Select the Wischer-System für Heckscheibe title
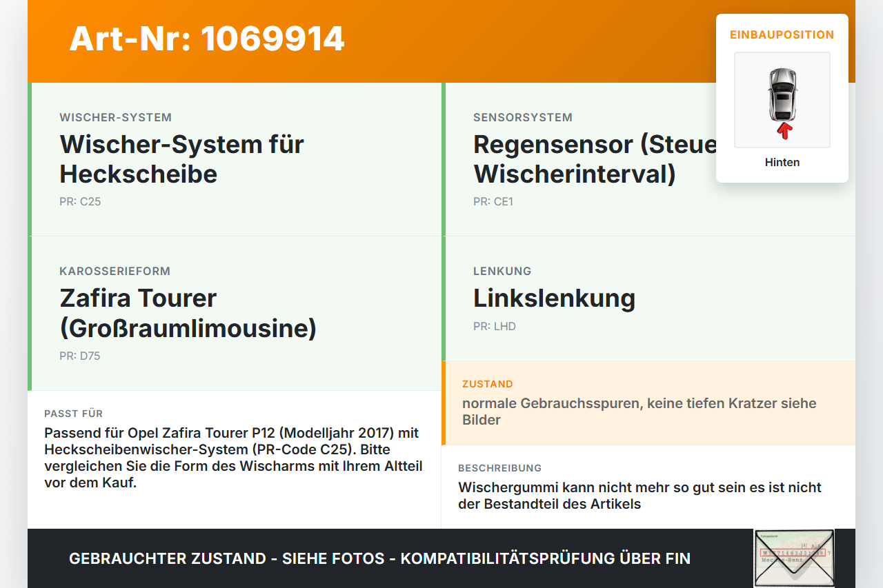 182,159
